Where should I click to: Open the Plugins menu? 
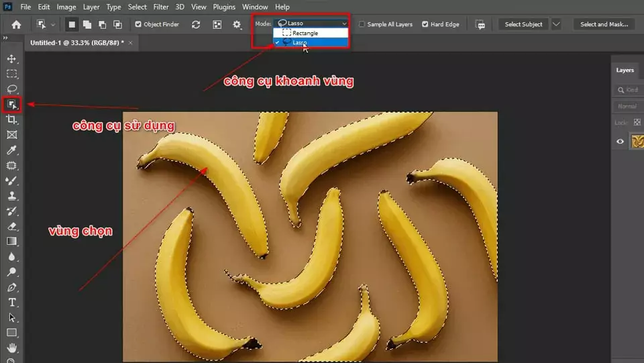[224, 7]
